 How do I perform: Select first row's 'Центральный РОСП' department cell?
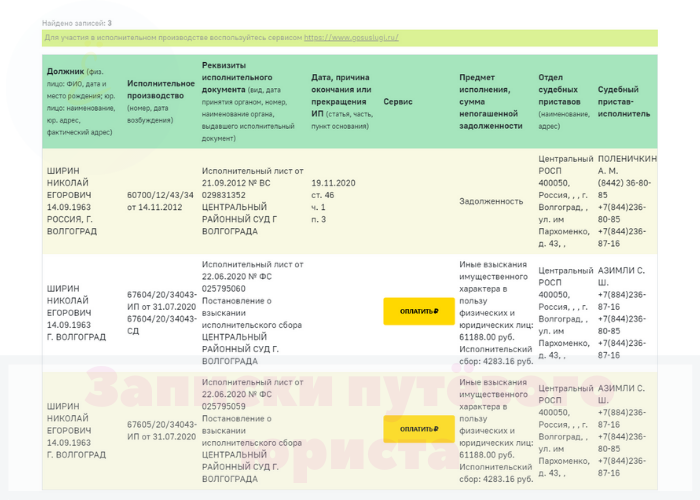[566, 201]
